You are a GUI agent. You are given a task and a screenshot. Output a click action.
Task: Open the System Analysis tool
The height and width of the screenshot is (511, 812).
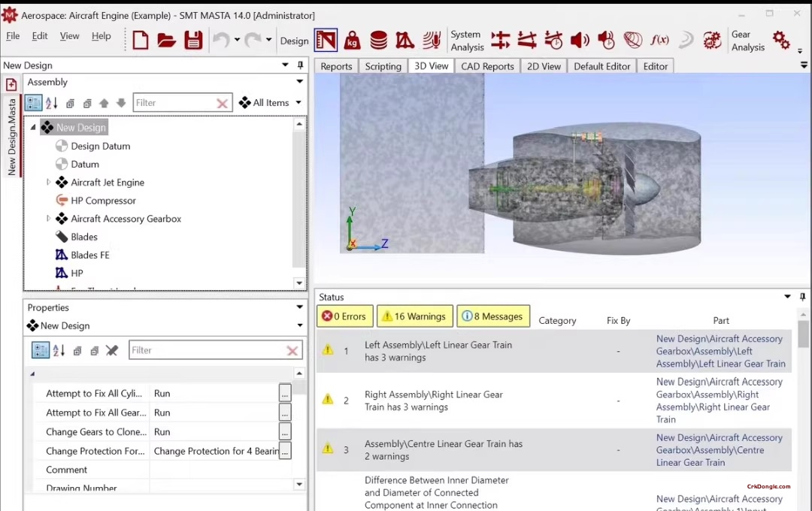tap(466, 41)
